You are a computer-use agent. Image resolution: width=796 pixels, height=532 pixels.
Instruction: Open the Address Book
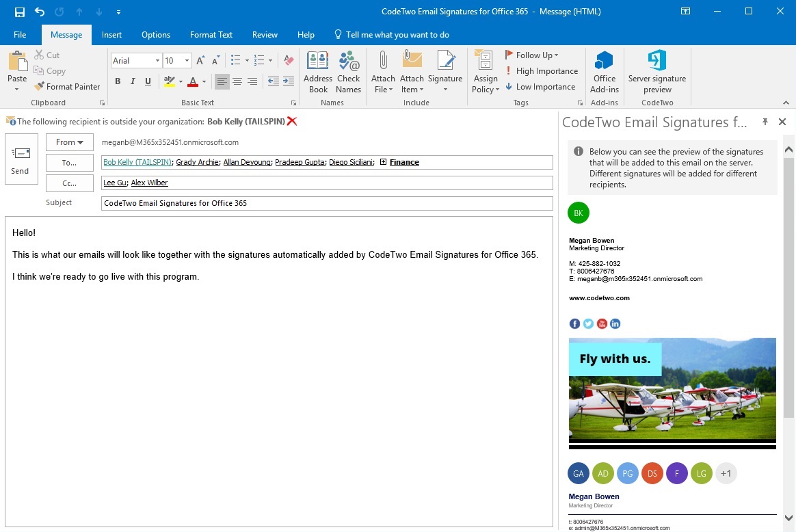pyautogui.click(x=317, y=72)
